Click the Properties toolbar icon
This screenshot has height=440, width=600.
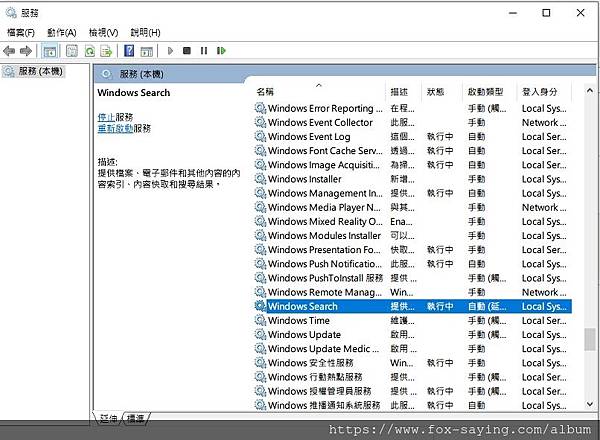pos(72,51)
